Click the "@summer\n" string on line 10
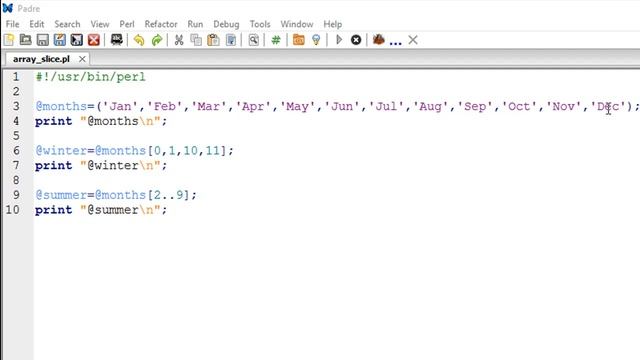 [120, 210]
